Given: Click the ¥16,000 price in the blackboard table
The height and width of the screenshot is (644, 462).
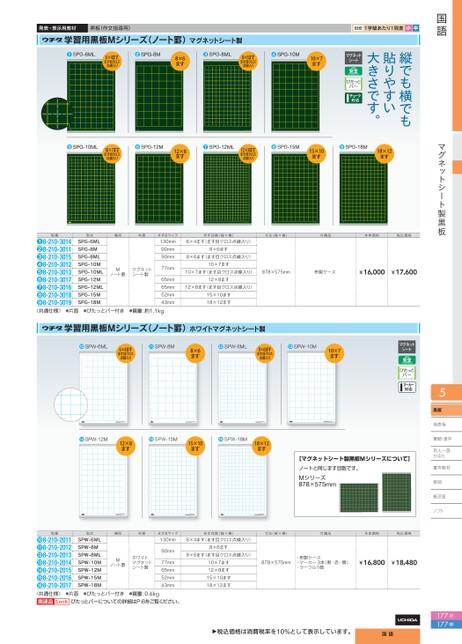Looking at the screenshot, I should tap(372, 272).
